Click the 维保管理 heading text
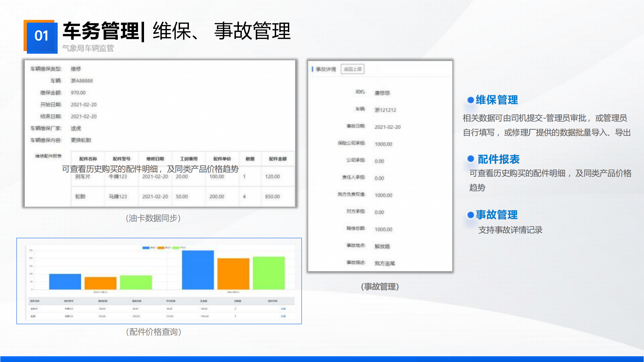The height and width of the screenshot is (362, 644). click(x=497, y=100)
